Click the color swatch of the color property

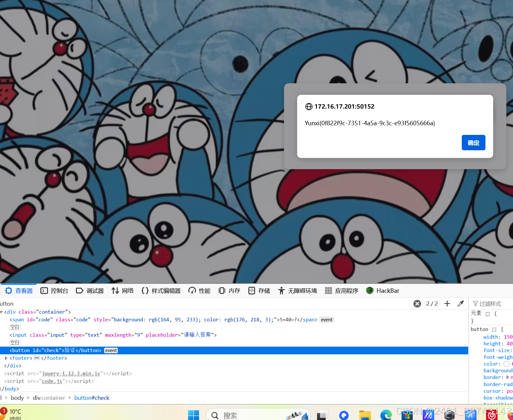506,364
